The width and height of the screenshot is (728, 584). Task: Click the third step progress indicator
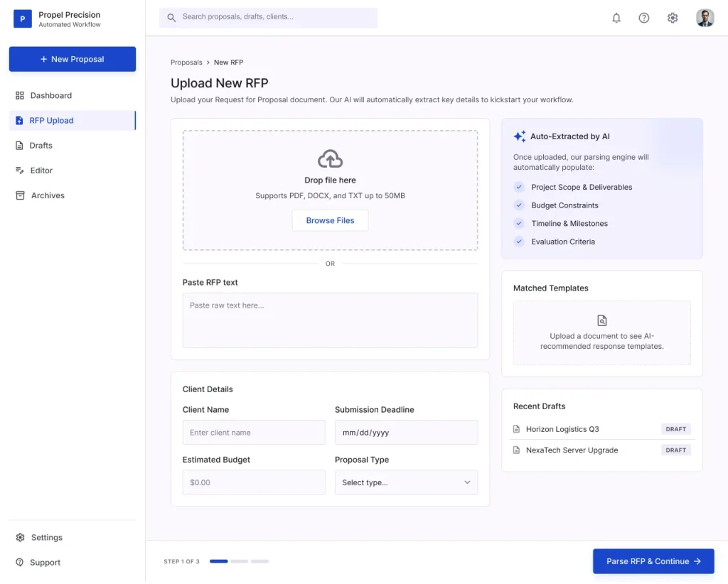pyautogui.click(x=260, y=561)
